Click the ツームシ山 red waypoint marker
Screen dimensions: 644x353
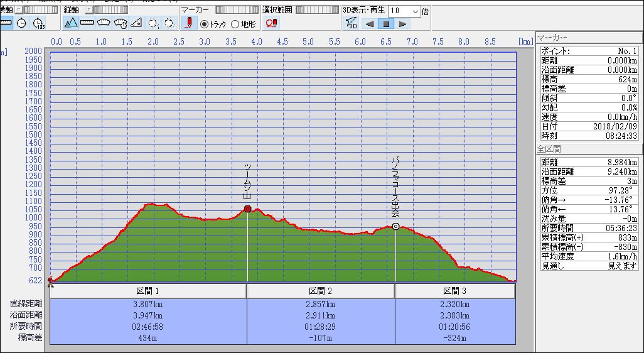pyautogui.click(x=248, y=209)
